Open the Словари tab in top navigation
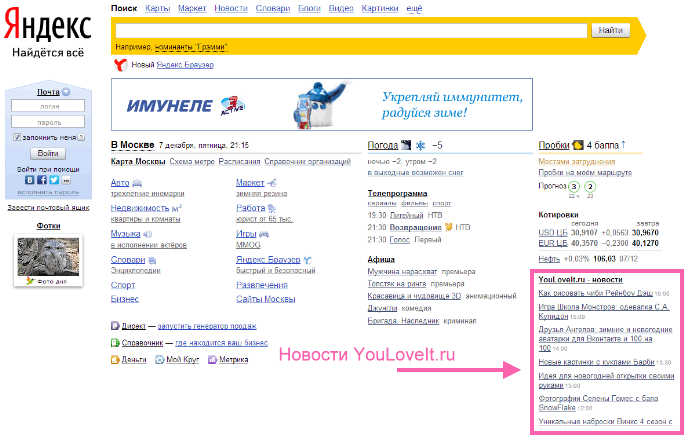Screen dimensions: 685x436 tap(273, 8)
